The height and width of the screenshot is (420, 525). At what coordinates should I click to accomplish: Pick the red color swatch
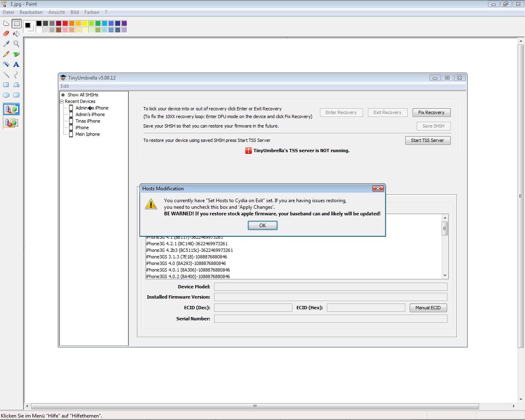(x=65, y=23)
